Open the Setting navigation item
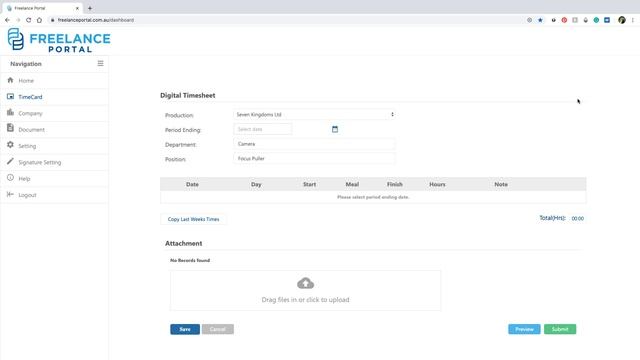Image resolution: width=640 pixels, height=360 pixels. [x=54, y=146]
